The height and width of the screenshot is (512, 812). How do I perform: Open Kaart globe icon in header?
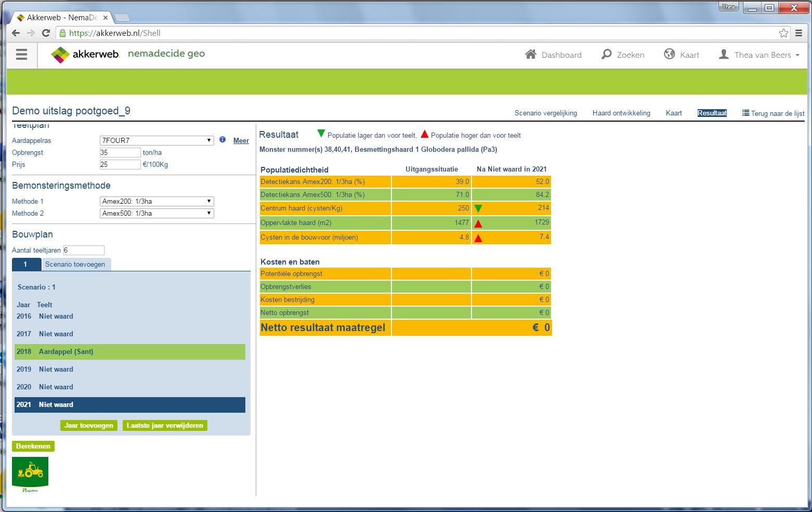point(670,54)
